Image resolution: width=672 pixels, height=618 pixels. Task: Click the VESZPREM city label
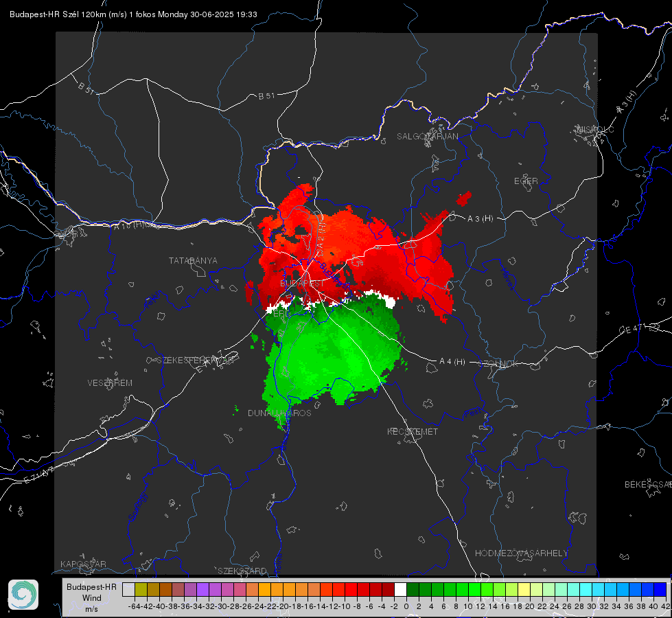pos(110,383)
